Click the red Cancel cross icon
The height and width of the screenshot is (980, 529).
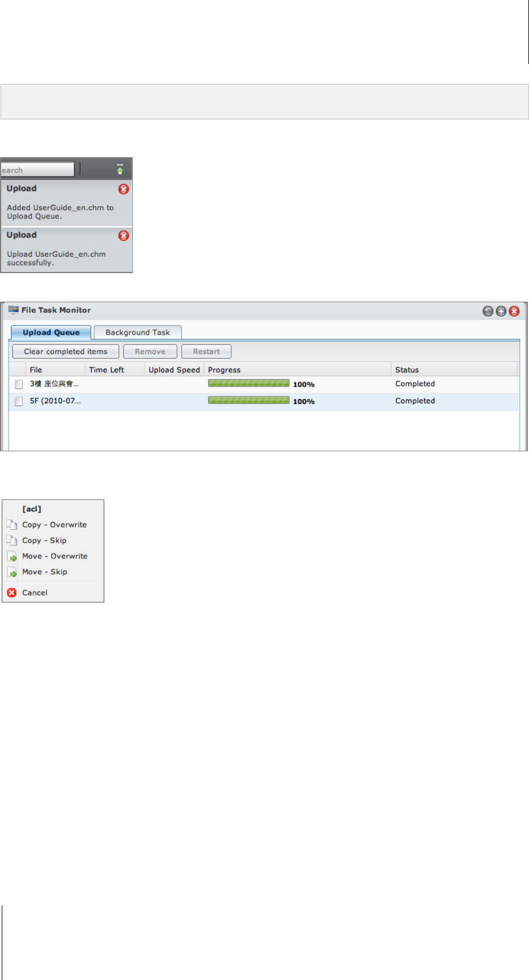(x=12, y=593)
